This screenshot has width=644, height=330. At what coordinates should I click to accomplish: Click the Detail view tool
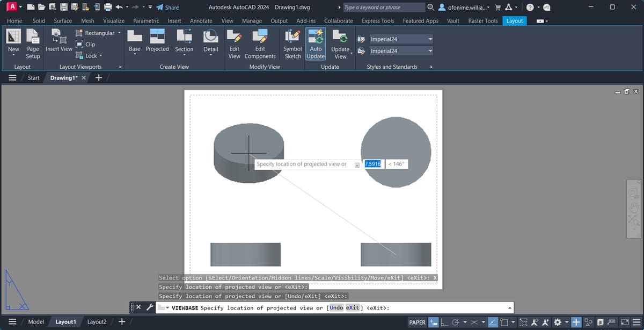point(211,41)
